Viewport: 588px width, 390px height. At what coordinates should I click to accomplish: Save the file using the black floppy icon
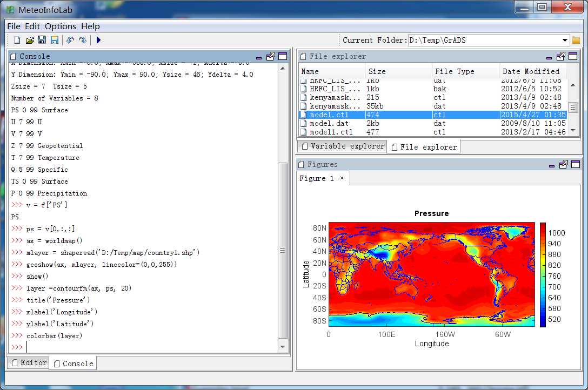[42, 40]
